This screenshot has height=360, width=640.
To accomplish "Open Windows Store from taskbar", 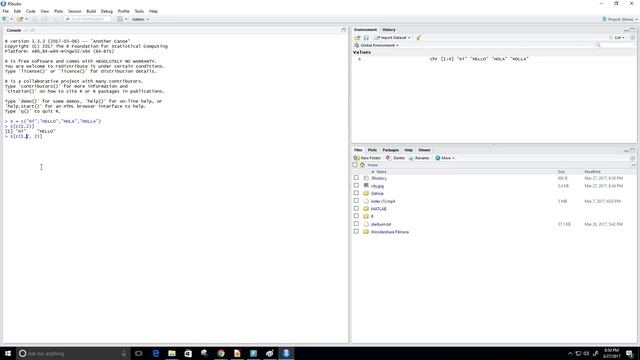I will point(188,353).
